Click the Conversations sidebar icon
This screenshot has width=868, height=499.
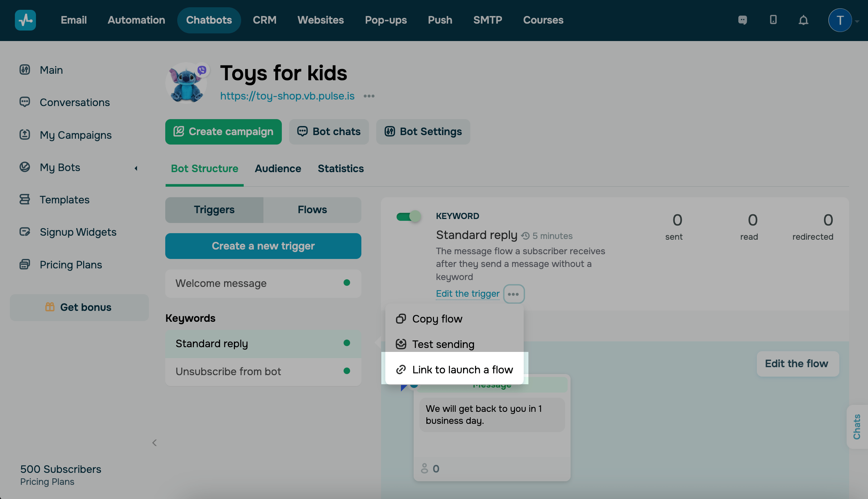[25, 102]
